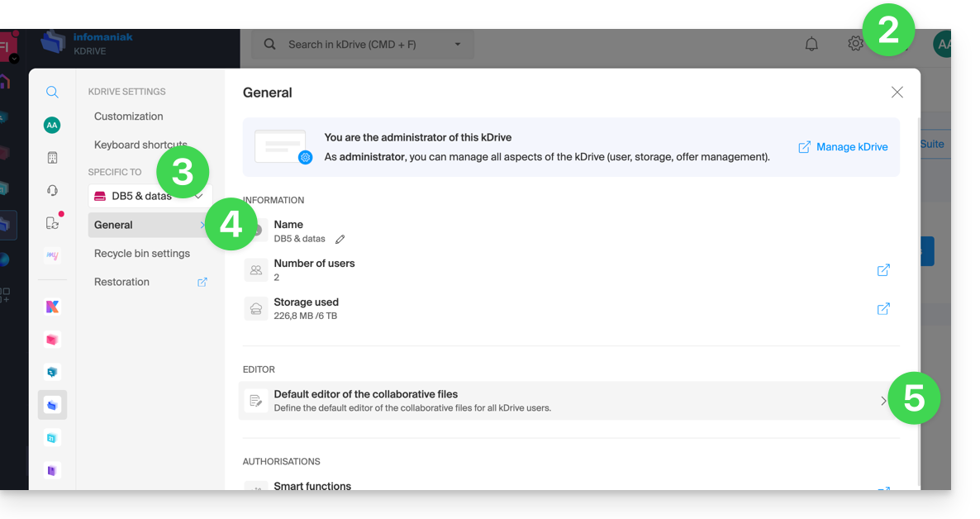Open Number of users external link icon
The width and height of the screenshot is (980, 519).
[x=883, y=270]
